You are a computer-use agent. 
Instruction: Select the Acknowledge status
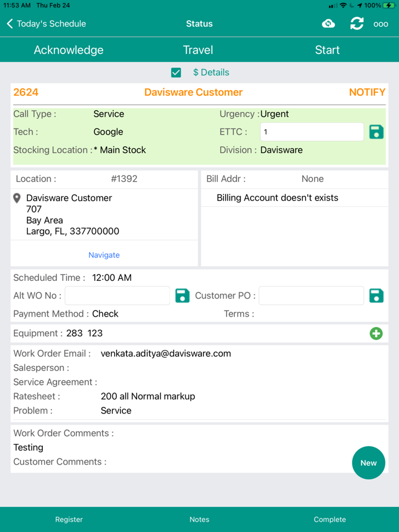coord(68,50)
